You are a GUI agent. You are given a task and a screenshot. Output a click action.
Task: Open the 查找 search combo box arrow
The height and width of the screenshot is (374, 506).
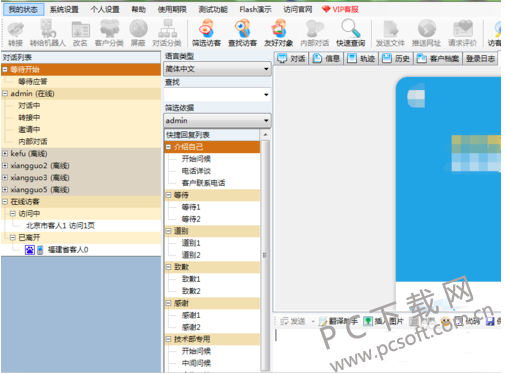click(266, 95)
